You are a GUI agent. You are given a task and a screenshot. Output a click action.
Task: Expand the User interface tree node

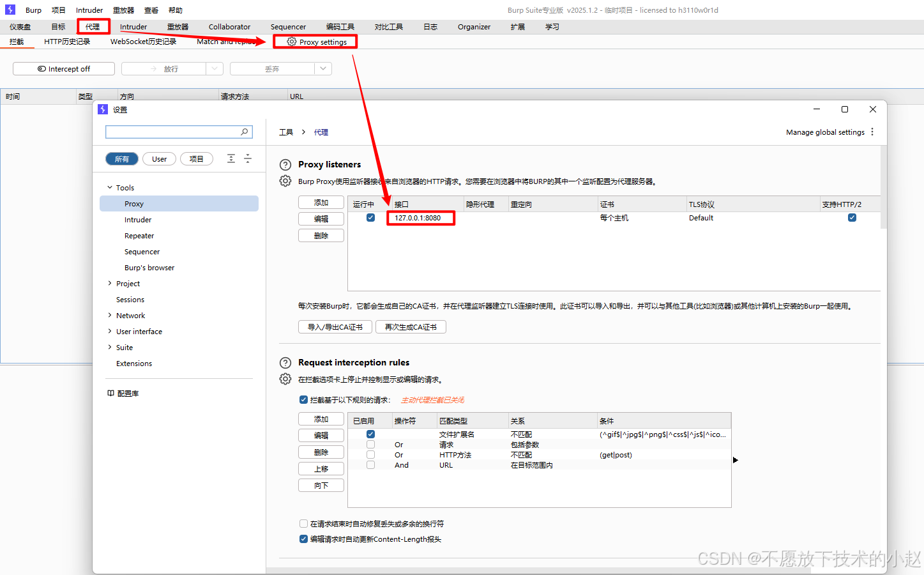[x=110, y=331]
